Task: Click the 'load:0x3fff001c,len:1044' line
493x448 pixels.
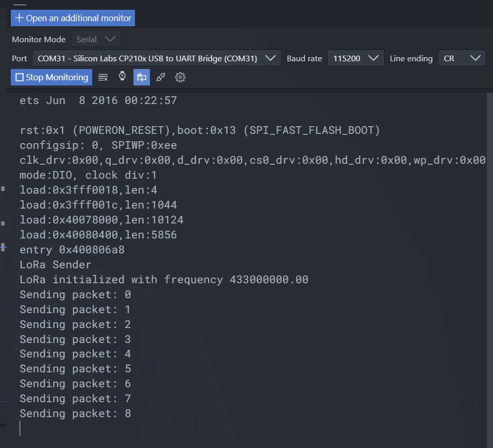Action: (98, 205)
